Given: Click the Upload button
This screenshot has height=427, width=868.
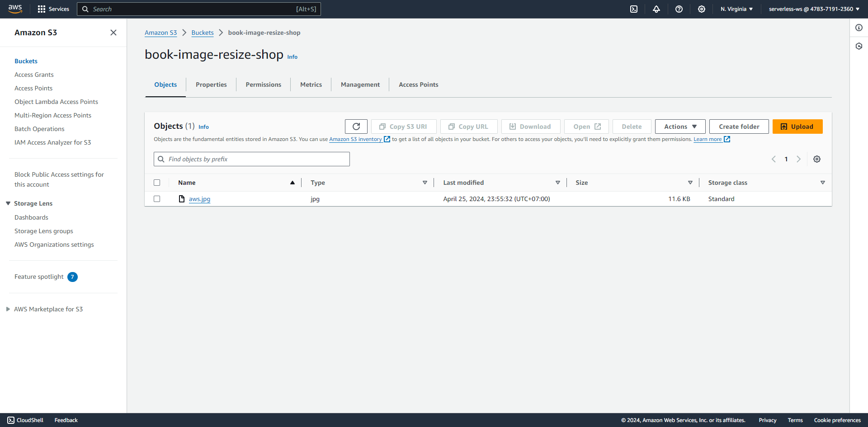Looking at the screenshot, I should [797, 127].
